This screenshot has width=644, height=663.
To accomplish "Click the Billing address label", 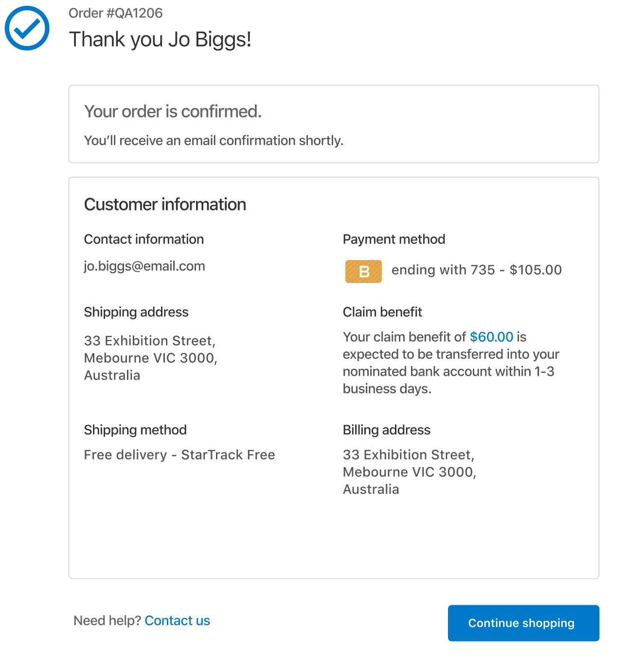I will [386, 430].
